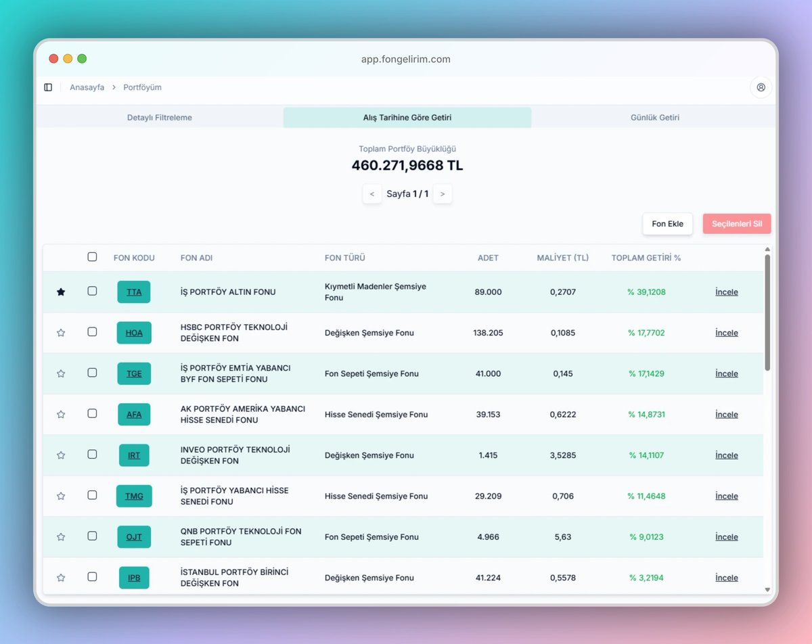The image size is (812, 644).
Task: Go to previous page arrow
Action: pos(372,194)
